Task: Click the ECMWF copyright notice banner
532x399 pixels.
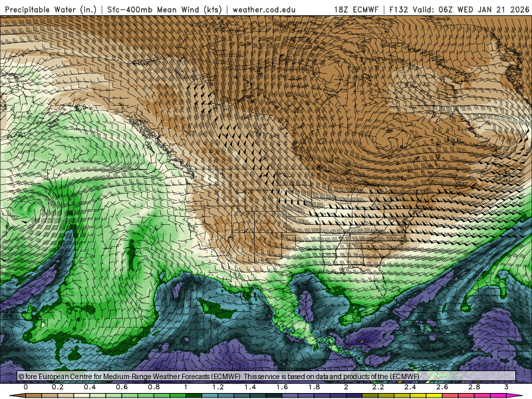Action: (x=267, y=376)
